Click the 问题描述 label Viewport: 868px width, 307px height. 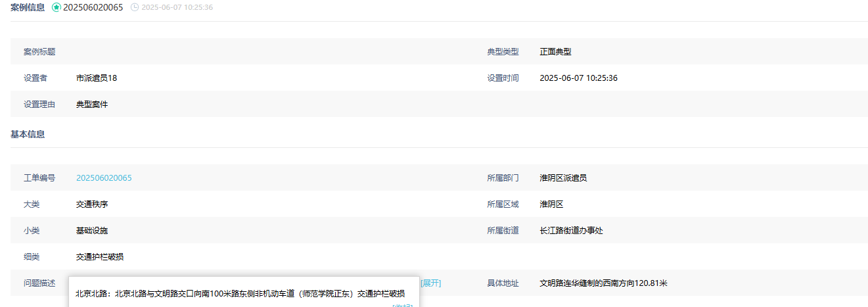tap(39, 283)
